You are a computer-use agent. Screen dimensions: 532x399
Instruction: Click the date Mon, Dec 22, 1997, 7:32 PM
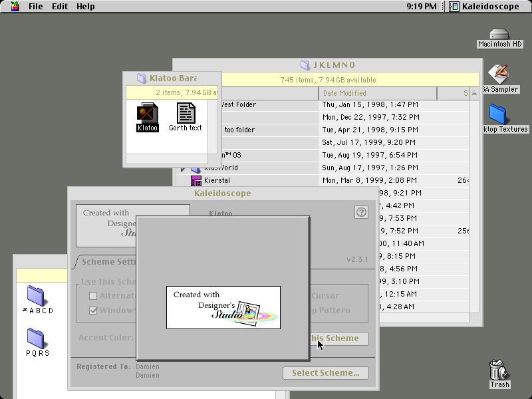click(371, 117)
